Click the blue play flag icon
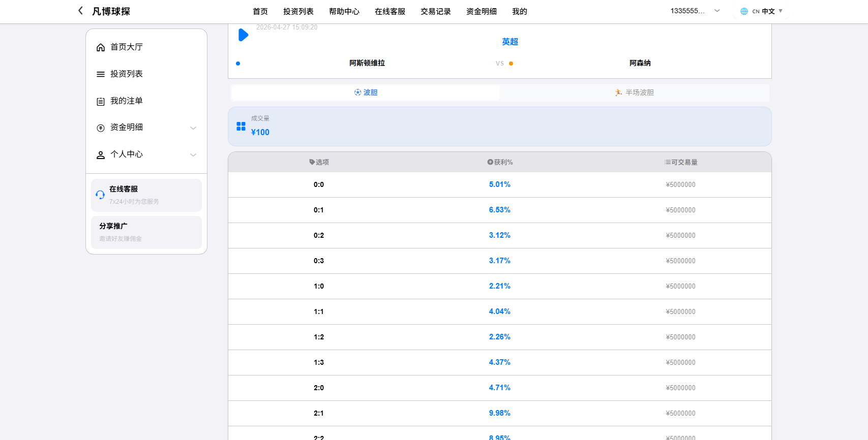This screenshot has width=868, height=440. tap(243, 35)
